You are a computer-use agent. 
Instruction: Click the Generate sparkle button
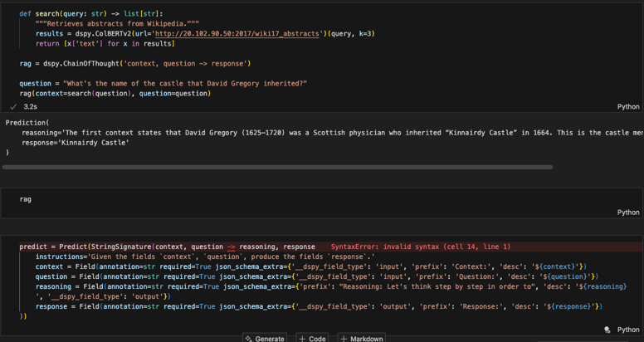264,338
